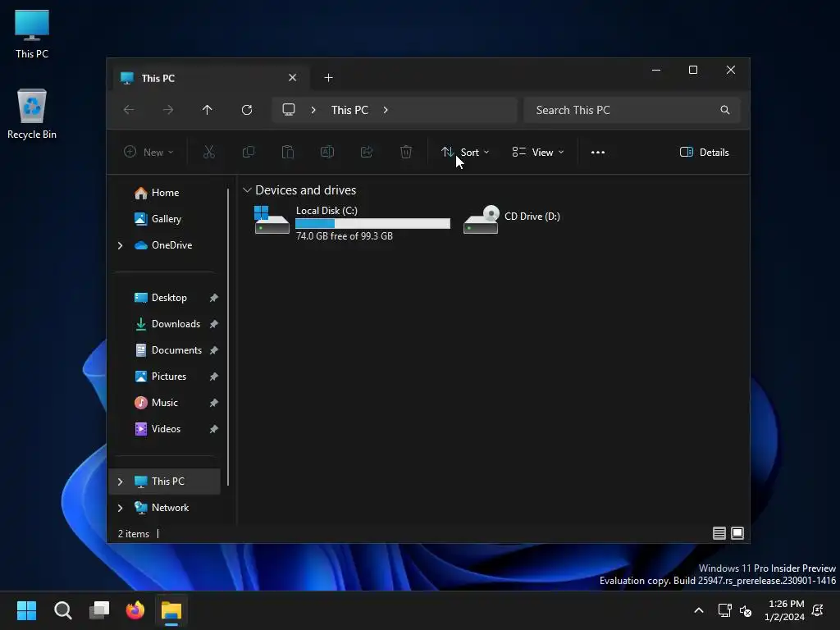Image resolution: width=840 pixels, height=630 pixels.
Task: Open Task View on taskbar
Action: tap(99, 610)
